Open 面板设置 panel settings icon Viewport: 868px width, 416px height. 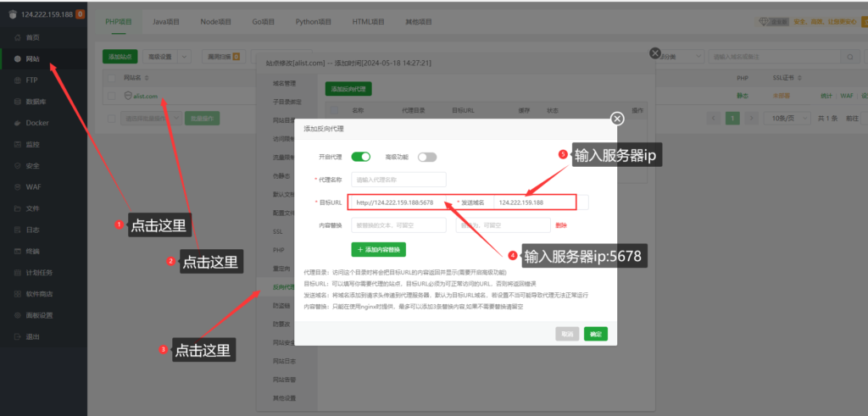[x=17, y=315]
